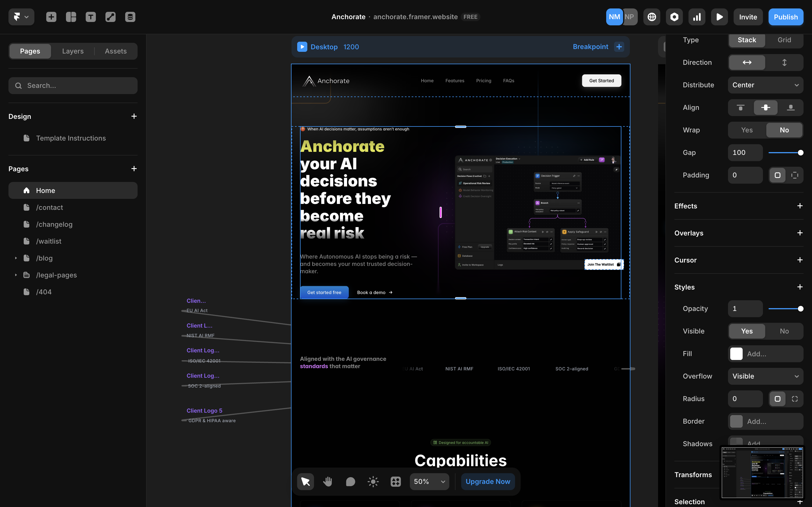Click the globe localization icon
812x507 pixels.
652,17
